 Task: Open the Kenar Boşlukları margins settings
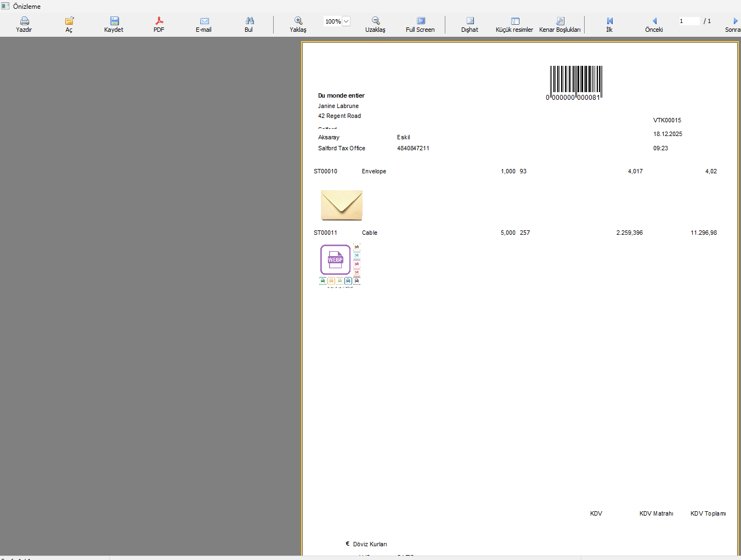(560, 21)
